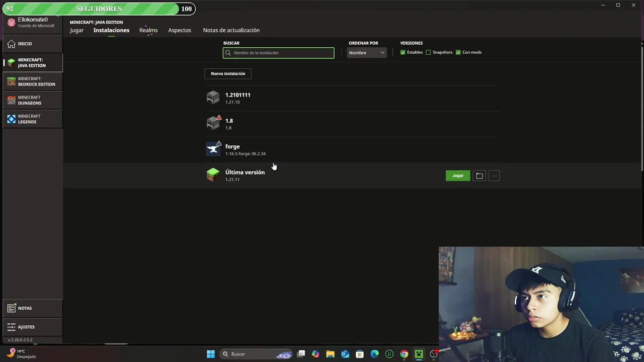
Task: Click the search magnifier icon in Buscar field
Action: (228, 53)
